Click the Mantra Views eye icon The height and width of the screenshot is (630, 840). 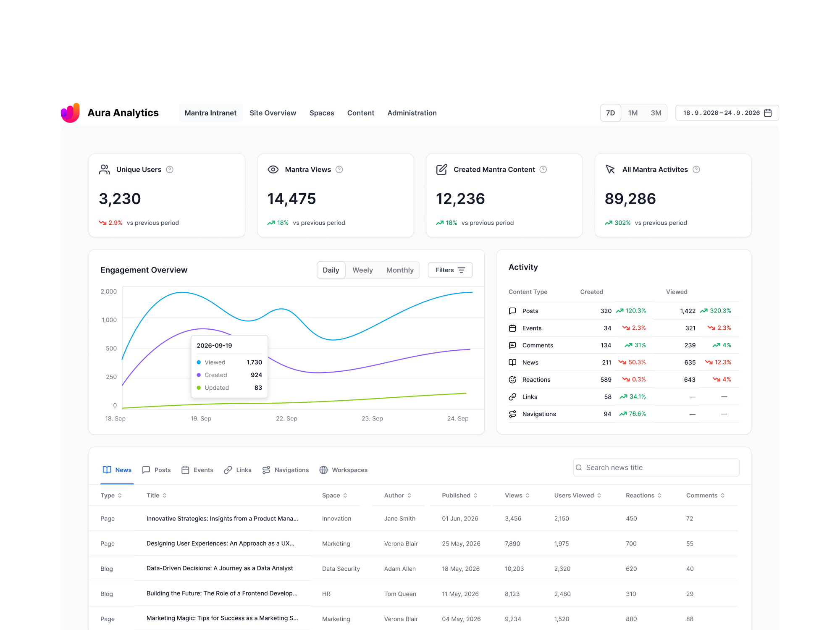pyautogui.click(x=273, y=170)
